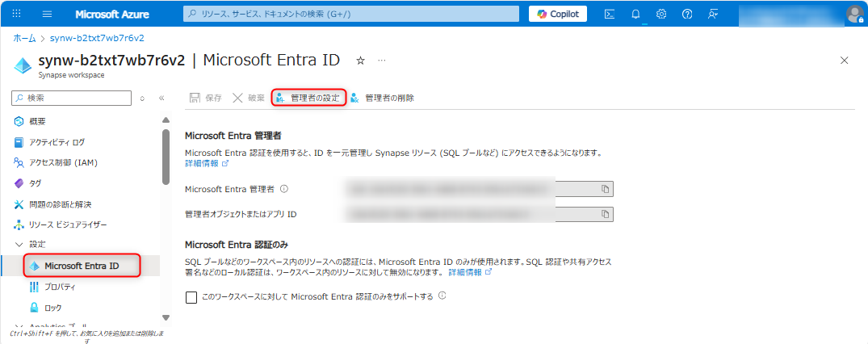Image resolution: width=868 pixels, height=344 pixels.
Task: Toggle sidebar expand/collapse all arrows
Action: coord(142,98)
